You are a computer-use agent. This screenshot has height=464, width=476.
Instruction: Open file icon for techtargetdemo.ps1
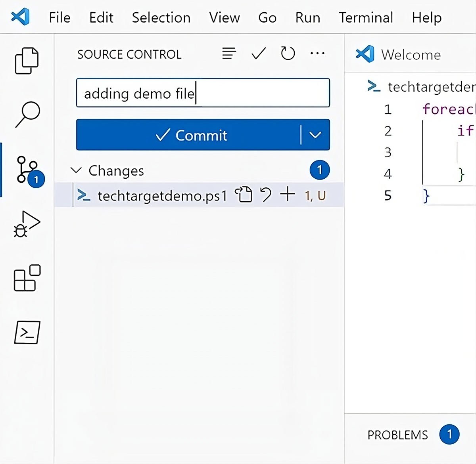tap(244, 195)
